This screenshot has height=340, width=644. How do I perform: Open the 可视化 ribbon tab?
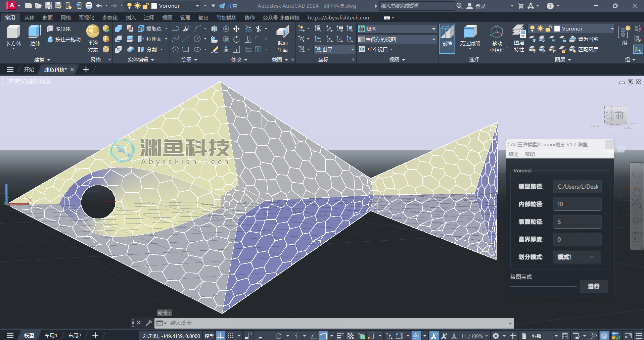[86, 17]
